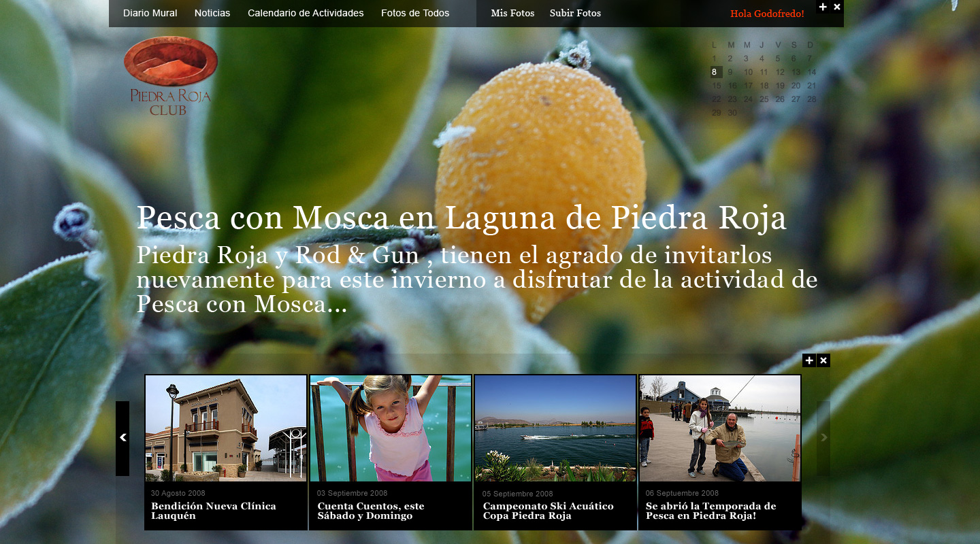This screenshot has height=544, width=980.
Task: View Fotos de Todos gallery
Action: [x=415, y=13]
